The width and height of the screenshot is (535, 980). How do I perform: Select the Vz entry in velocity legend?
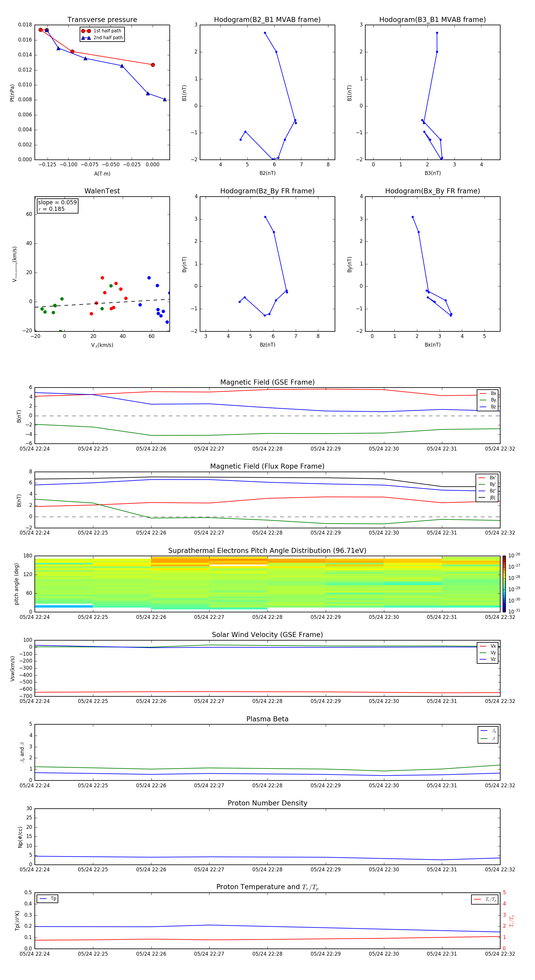pyautogui.click(x=488, y=659)
